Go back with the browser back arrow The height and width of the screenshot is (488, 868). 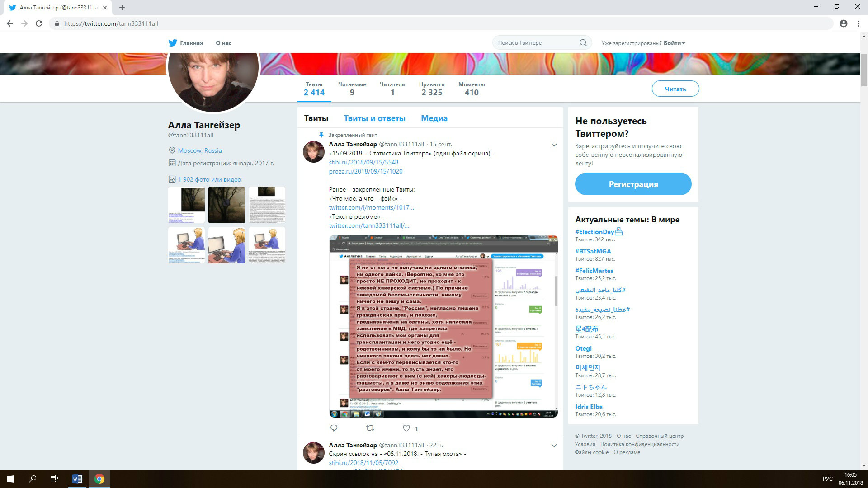click(10, 23)
